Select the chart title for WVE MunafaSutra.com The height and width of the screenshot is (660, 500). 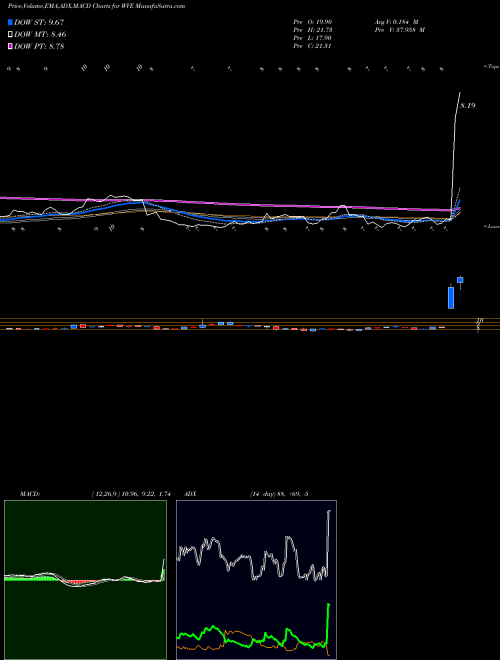(x=96, y=6)
